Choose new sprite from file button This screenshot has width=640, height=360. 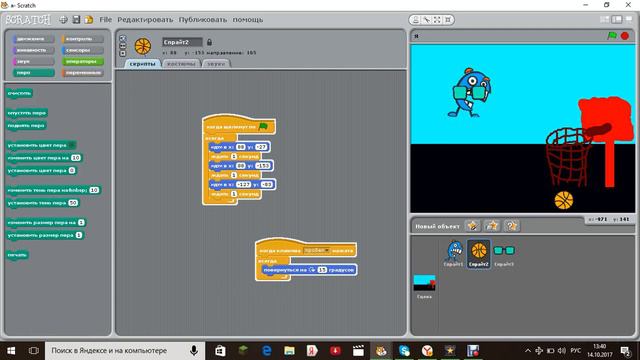(492, 226)
